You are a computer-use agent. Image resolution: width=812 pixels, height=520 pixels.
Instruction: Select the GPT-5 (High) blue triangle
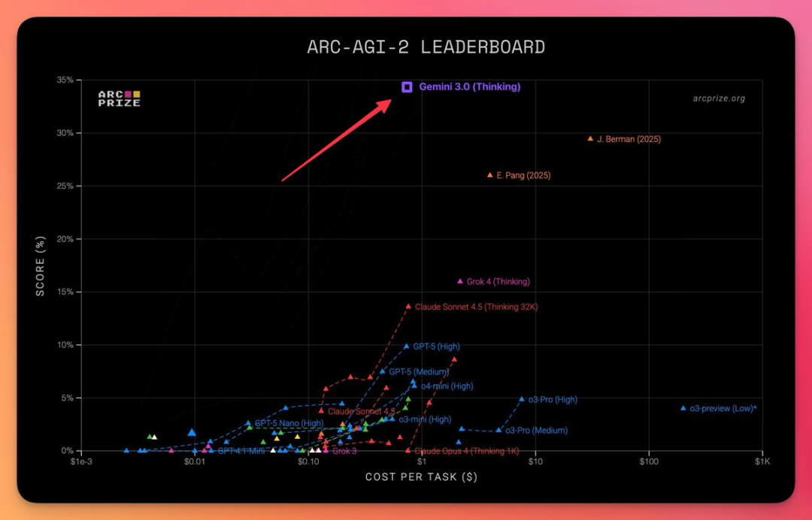click(407, 346)
